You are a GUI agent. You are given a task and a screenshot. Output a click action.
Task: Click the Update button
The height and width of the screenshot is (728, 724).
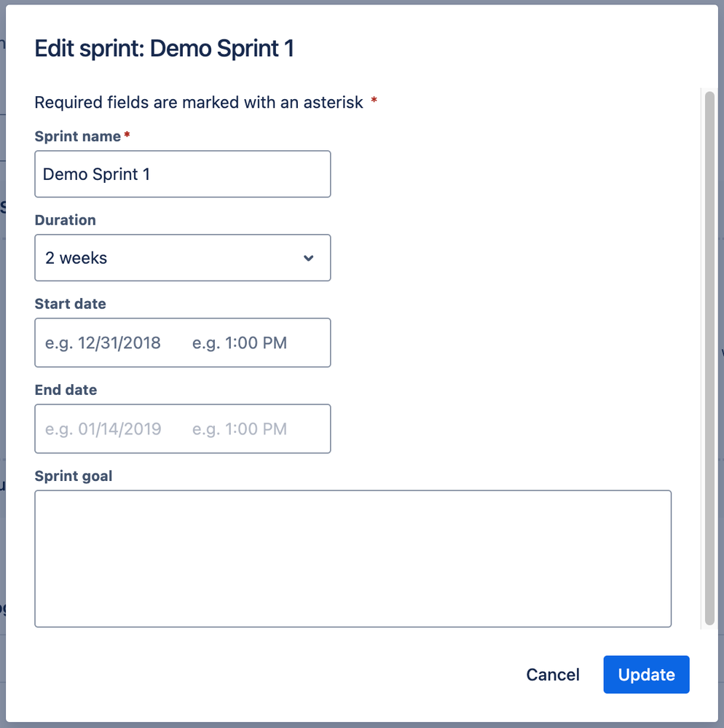[647, 675]
